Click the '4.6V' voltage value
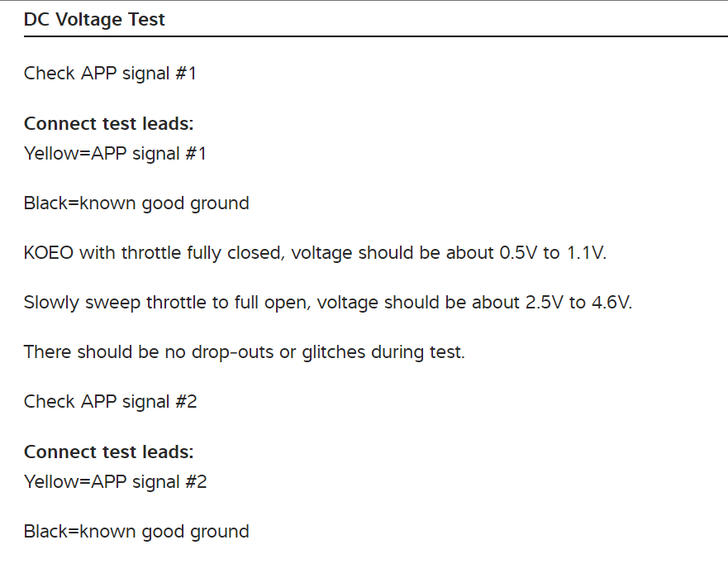 [611, 303]
